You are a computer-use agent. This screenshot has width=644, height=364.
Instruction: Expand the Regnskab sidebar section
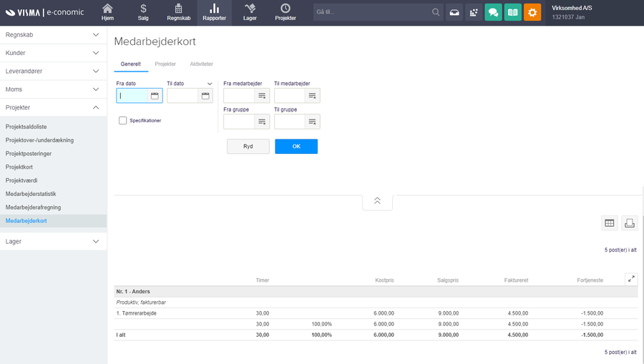[96, 34]
